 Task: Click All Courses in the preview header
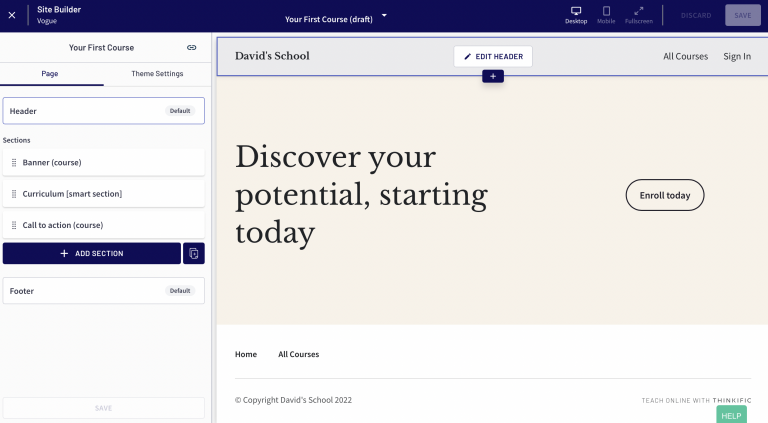[685, 56]
